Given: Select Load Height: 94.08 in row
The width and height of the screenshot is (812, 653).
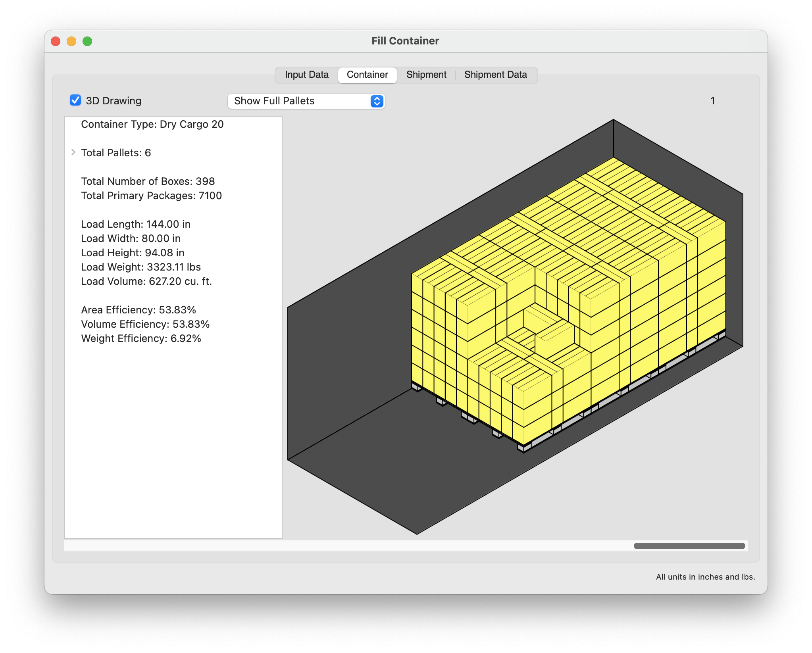Looking at the screenshot, I should pos(173,253).
